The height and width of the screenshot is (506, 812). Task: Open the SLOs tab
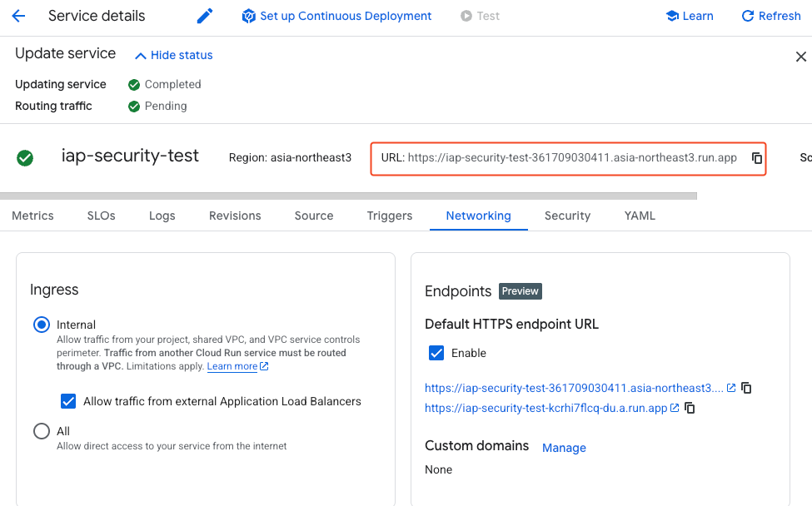pos(101,216)
